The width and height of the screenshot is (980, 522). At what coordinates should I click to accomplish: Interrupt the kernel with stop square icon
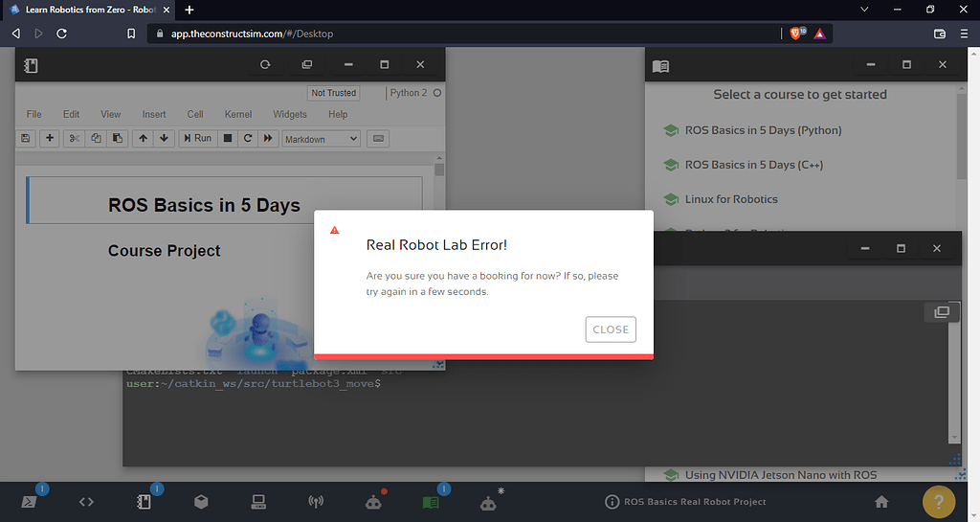coord(228,138)
